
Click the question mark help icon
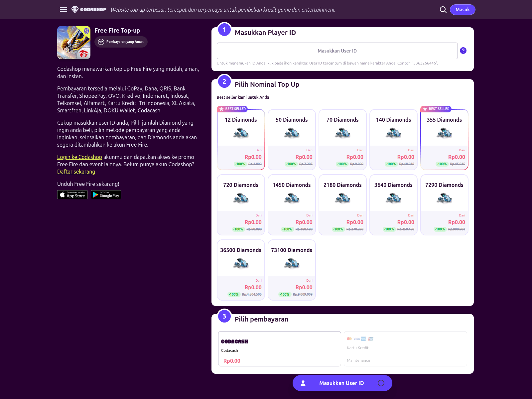tap(463, 51)
